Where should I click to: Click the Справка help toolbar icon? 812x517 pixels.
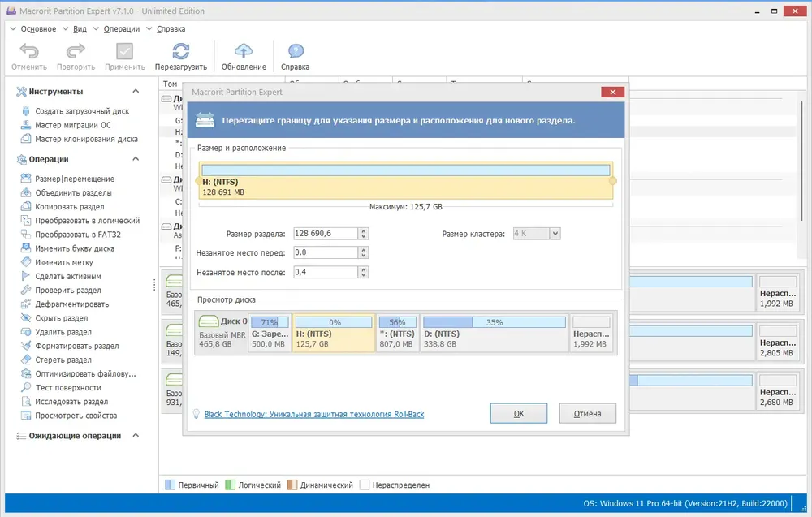coord(296,51)
